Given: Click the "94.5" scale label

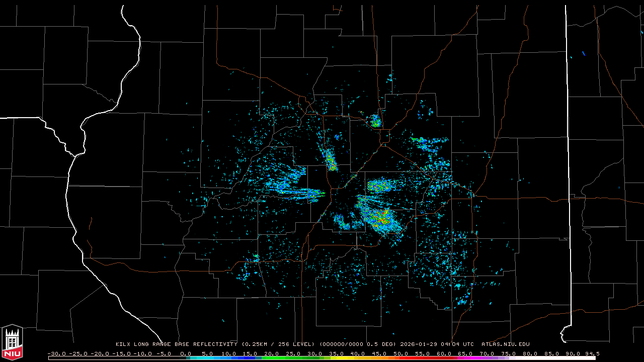Looking at the screenshot, I should pos(592,353).
